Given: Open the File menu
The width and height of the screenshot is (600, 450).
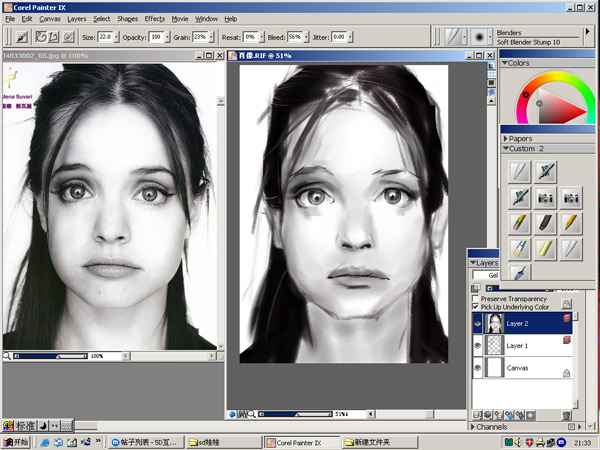Looking at the screenshot, I should pos(10,19).
